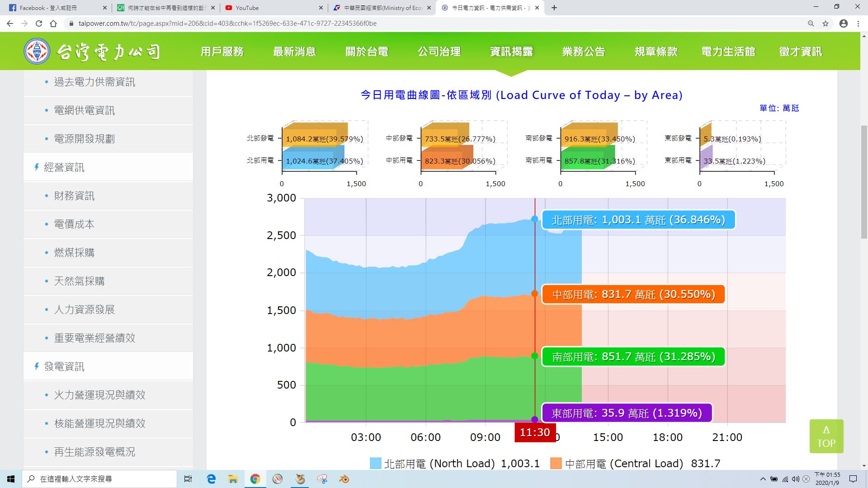Open the Chrome profile avatar icon
The height and width of the screenshot is (488, 868).
click(x=843, y=23)
